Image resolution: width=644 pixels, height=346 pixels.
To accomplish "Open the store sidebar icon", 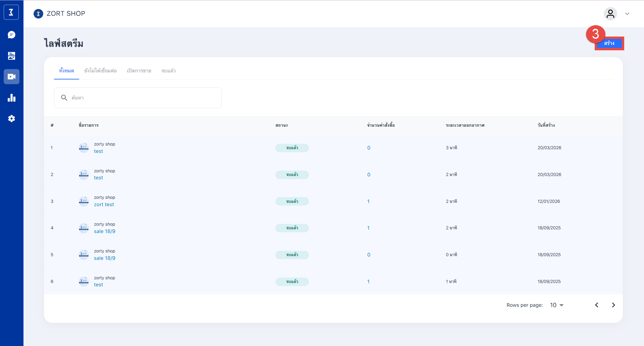I will pos(11,56).
